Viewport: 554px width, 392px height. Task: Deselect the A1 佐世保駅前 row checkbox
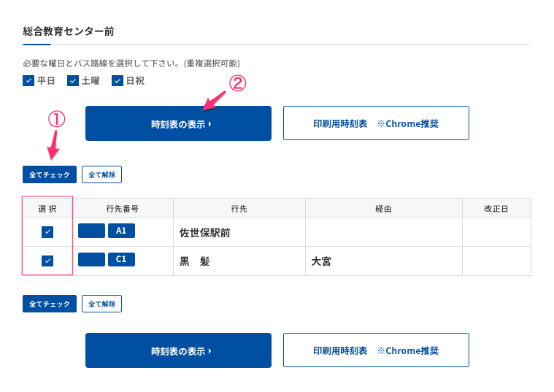[x=47, y=232]
